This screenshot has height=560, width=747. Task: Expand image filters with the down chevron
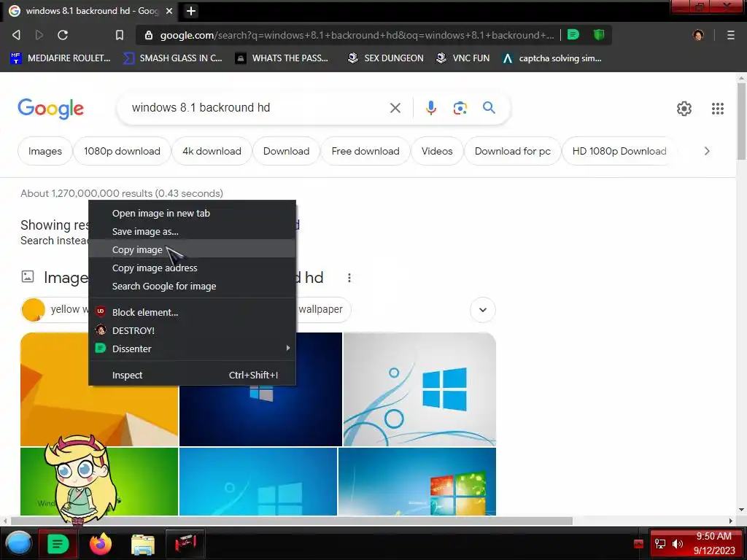tap(483, 309)
